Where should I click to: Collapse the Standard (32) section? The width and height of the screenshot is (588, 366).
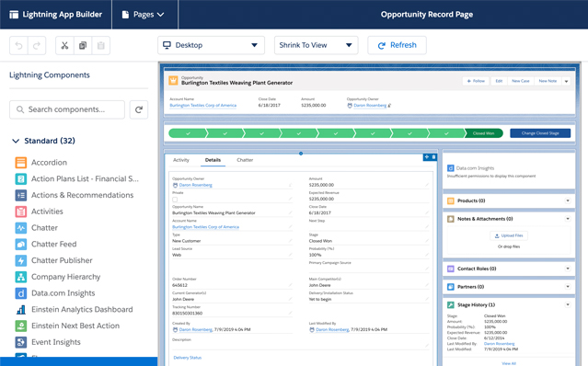[16, 141]
